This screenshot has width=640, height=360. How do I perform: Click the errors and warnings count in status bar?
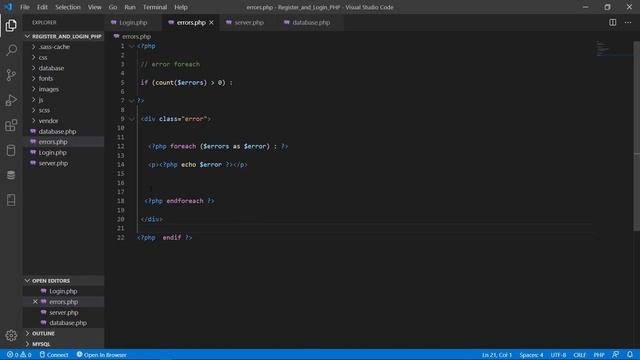tap(19, 355)
